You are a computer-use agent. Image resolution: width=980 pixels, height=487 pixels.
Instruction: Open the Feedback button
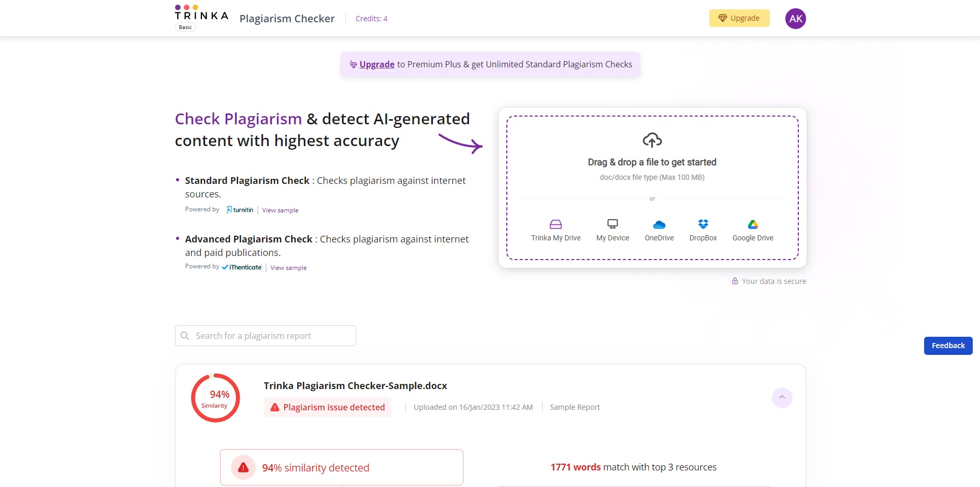(x=948, y=346)
